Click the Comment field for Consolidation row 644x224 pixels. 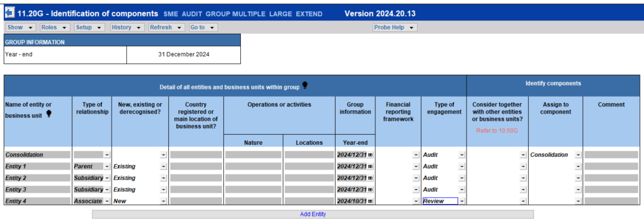click(x=611, y=155)
